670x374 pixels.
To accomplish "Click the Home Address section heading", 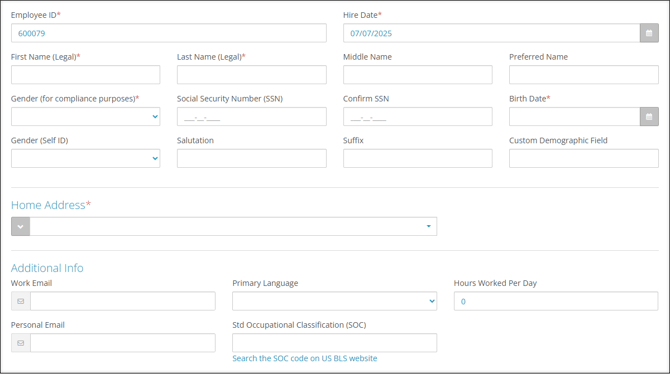I will point(51,205).
